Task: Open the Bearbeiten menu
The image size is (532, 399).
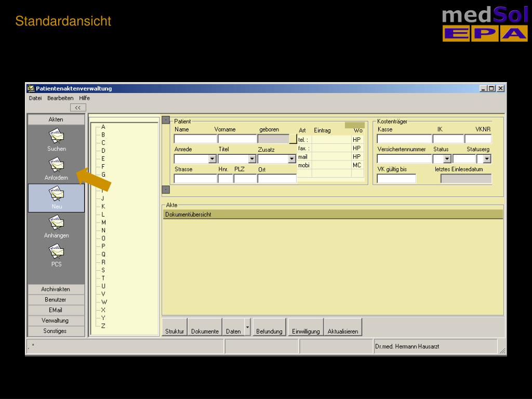Action: click(x=60, y=98)
